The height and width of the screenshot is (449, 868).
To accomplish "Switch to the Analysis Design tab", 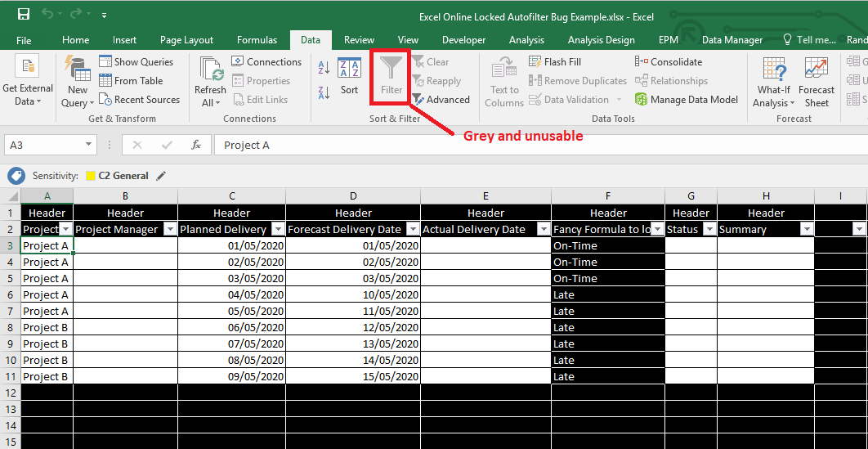I will pos(602,40).
